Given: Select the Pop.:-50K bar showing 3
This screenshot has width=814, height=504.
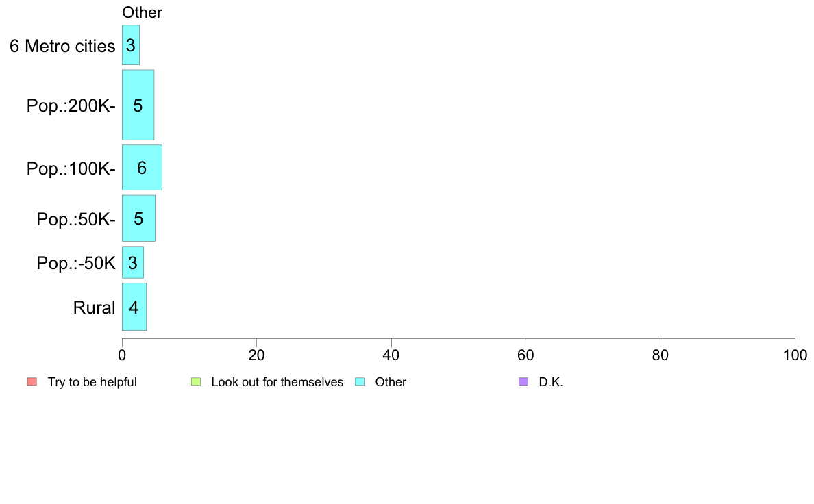Looking at the screenshot, I should click(133, 262).
